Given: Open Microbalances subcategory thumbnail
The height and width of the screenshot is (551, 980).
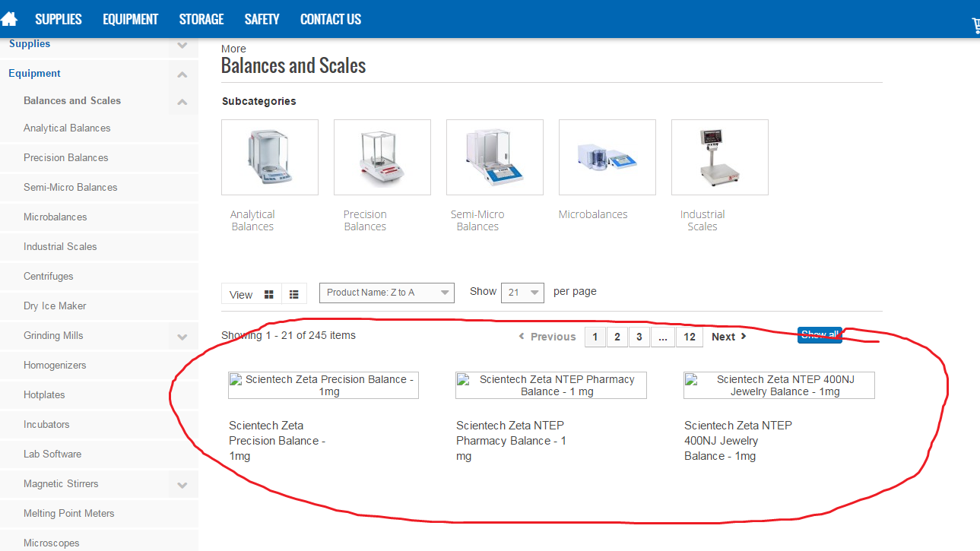Looking at the screenshot, I should [607, 157].
